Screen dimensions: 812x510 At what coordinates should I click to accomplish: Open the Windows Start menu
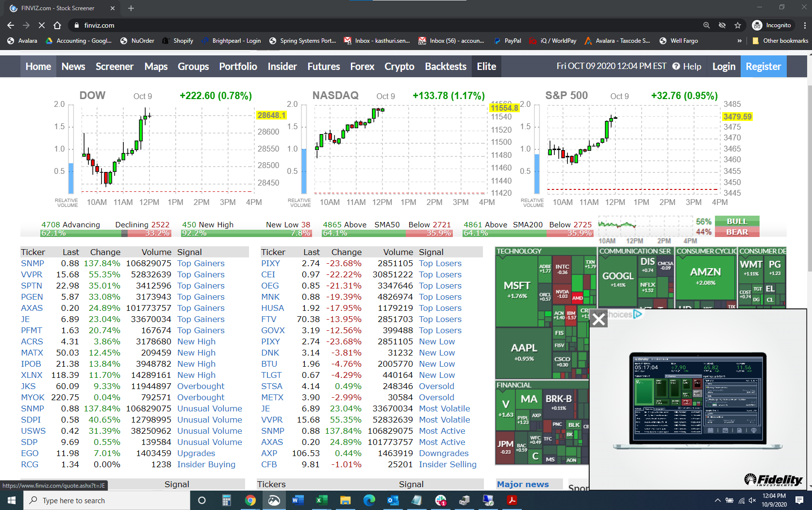[12, 500]
